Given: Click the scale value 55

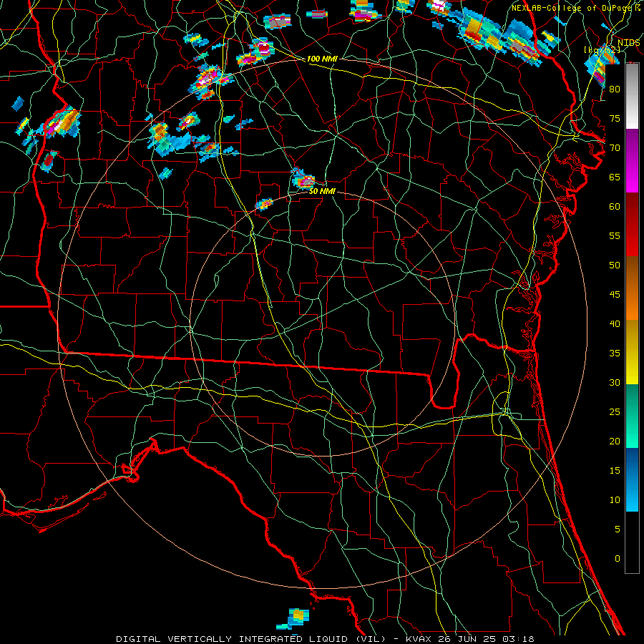Looking at the screenshot, I should point(615,235).
